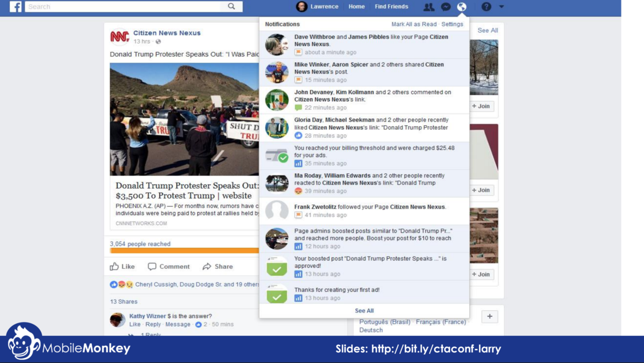The width and height of the screenshot is (644, 363).
Task: Click inside the Search input field
Action: (113, 6)
